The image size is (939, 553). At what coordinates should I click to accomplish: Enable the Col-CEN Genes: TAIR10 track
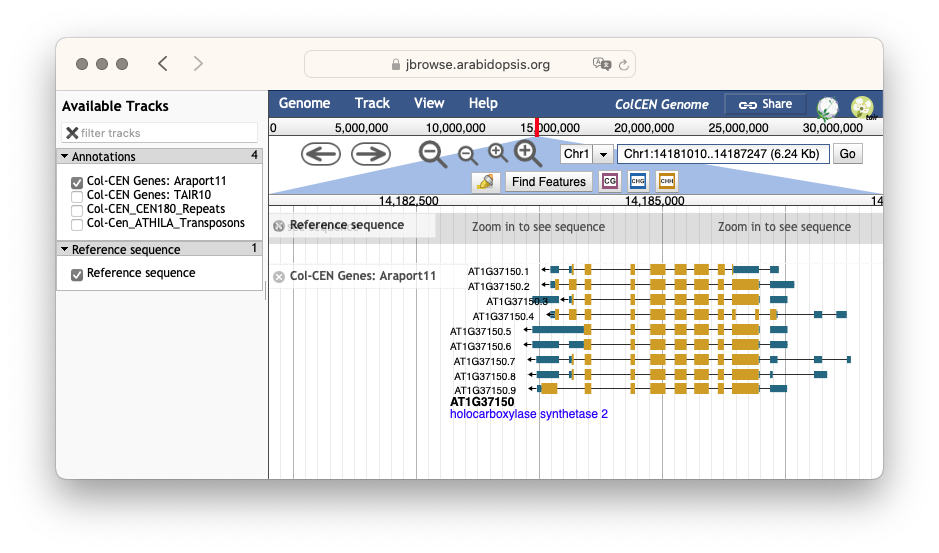pyautogui.click(x=77, y=197)
